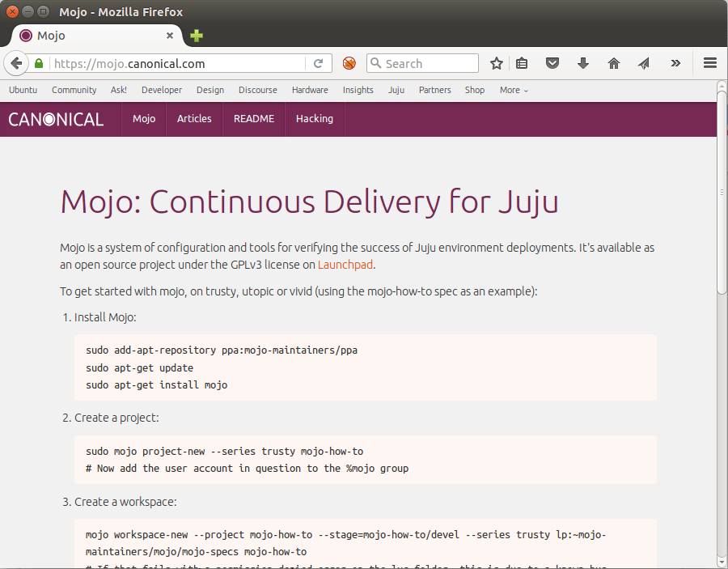The width and height of the screenshot is (728, 569).
Task: Open the Hacking navigation item
Action: [315, 119]
